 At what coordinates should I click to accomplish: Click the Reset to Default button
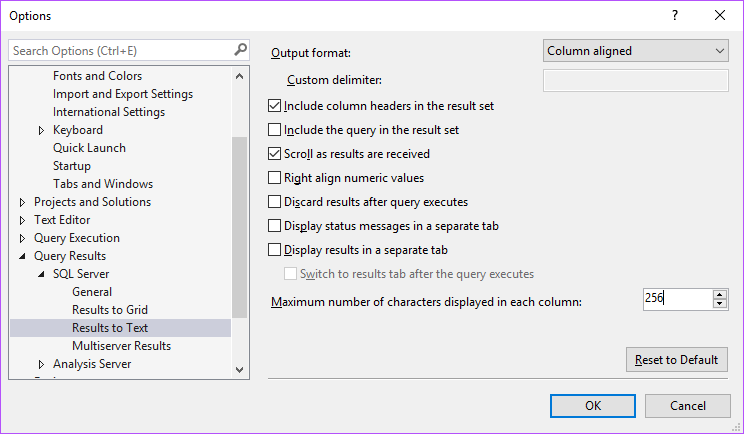coord(676,360)
